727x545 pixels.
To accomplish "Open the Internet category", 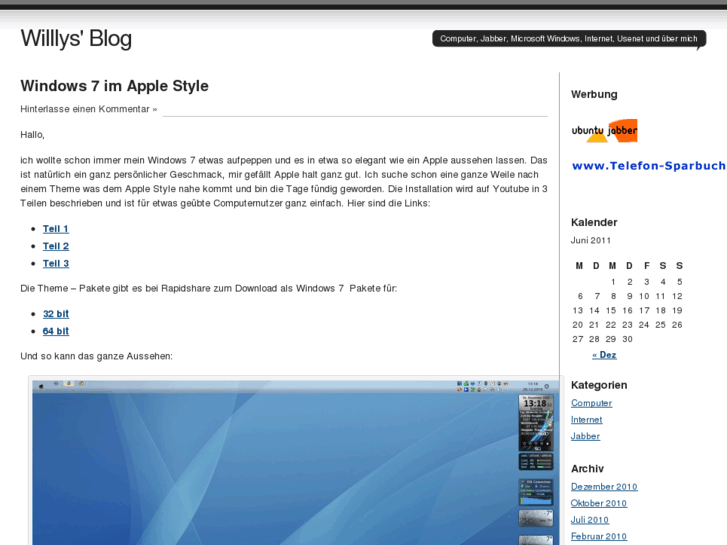I will [587, 420].
